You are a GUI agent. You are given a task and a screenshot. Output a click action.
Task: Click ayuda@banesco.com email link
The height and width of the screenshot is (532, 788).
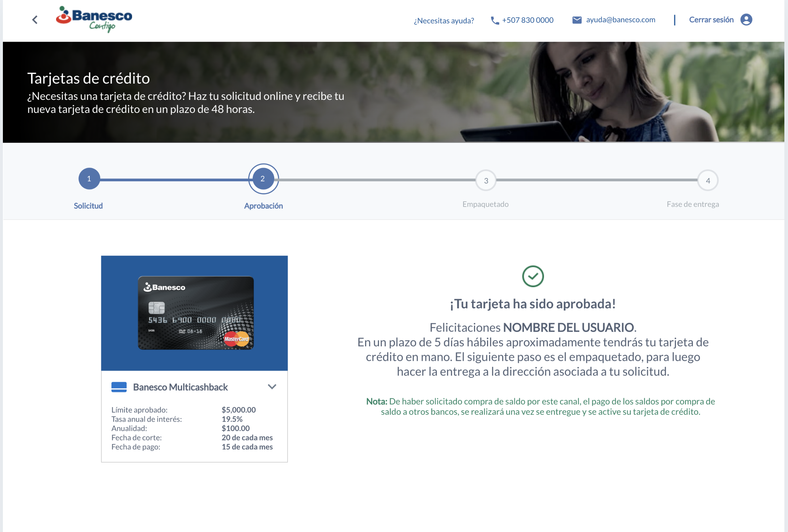pos(620,20)
